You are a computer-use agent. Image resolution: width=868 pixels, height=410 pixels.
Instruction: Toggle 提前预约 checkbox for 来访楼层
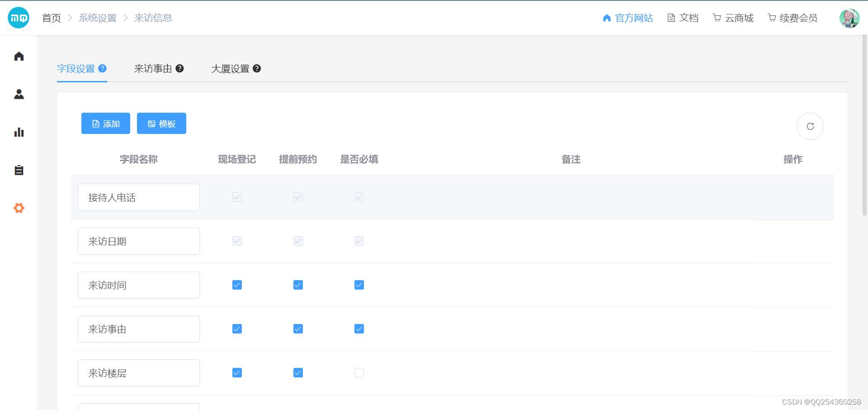pos(298,372)
